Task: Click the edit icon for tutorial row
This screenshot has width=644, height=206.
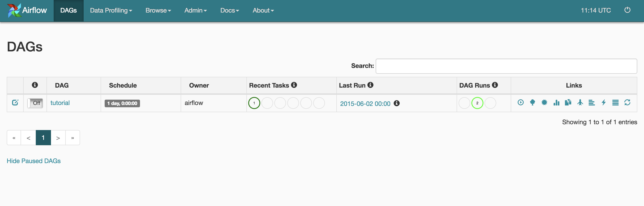Action: tap(15, 103)
